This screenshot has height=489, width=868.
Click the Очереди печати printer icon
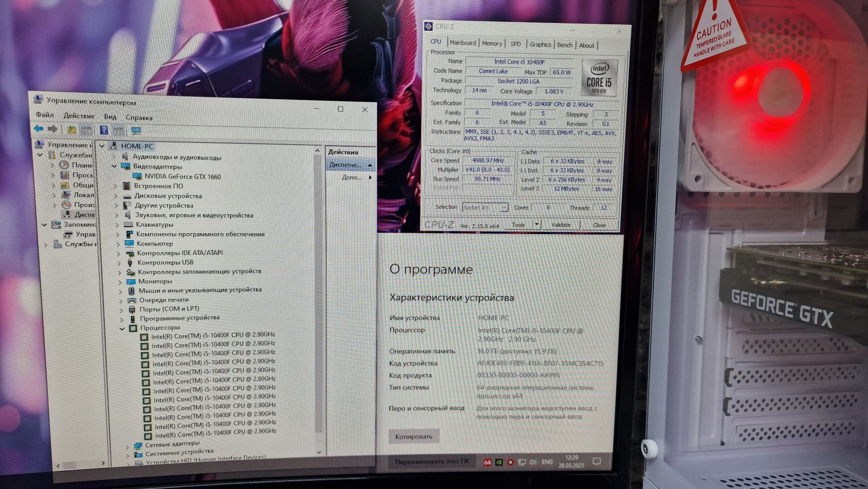(x=132, y=300)
